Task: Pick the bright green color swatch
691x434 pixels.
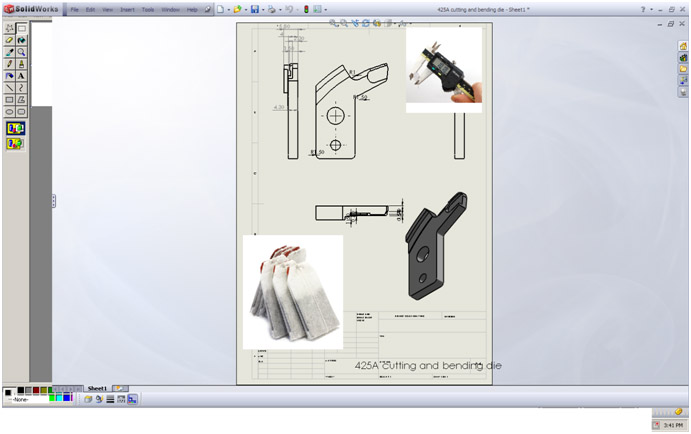Action: click(x=52, y=397)
